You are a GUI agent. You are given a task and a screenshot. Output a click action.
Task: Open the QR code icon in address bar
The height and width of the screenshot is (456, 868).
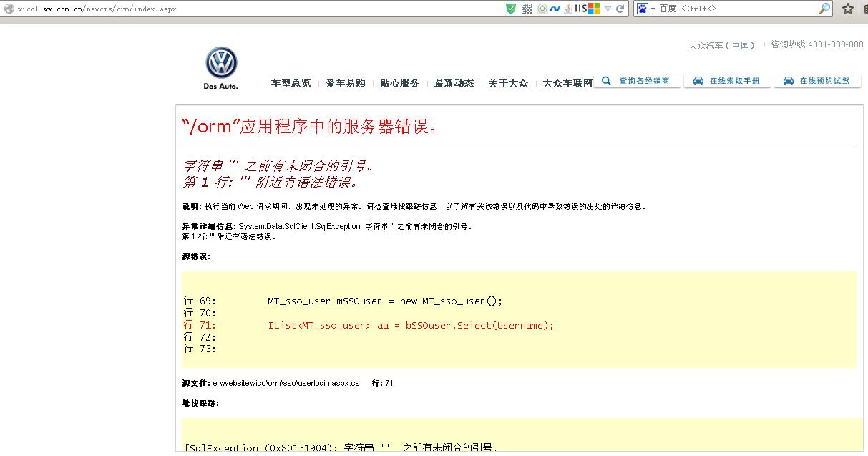527,9
